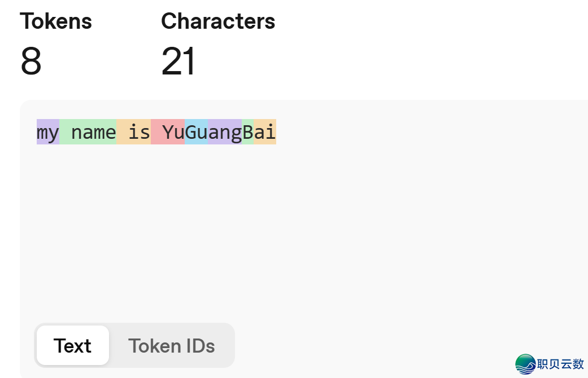Click the token count number 8
The width and height of the screenshot is (588, 378).
tap(31, 61)
